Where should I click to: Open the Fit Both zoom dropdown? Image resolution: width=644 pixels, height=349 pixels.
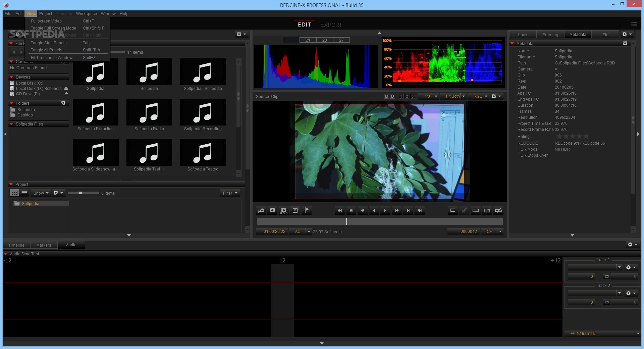point(453,96)
